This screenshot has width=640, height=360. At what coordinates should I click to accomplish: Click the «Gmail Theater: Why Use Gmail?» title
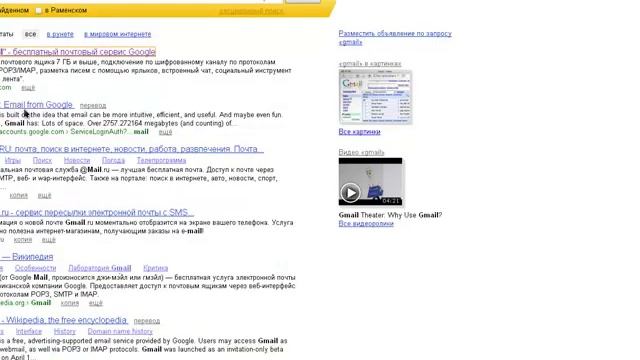coord(390,215)
